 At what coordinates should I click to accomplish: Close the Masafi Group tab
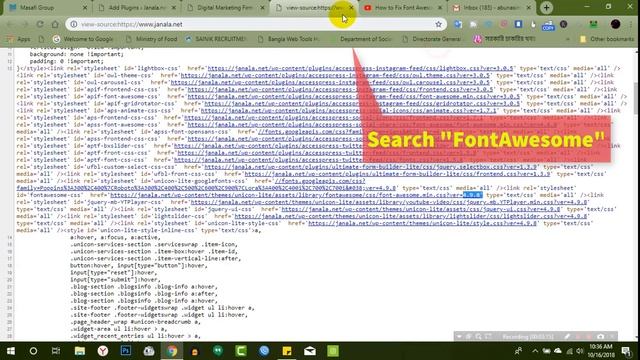[x=85, y=8]
